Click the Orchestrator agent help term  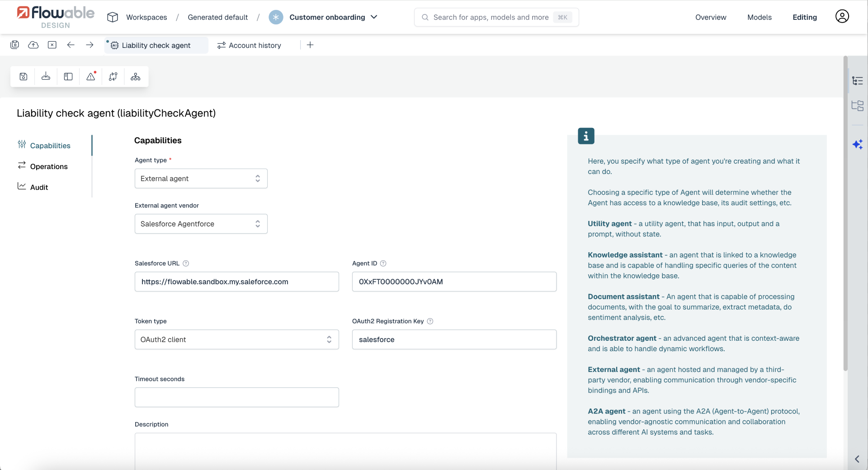[x=622, y=338]
